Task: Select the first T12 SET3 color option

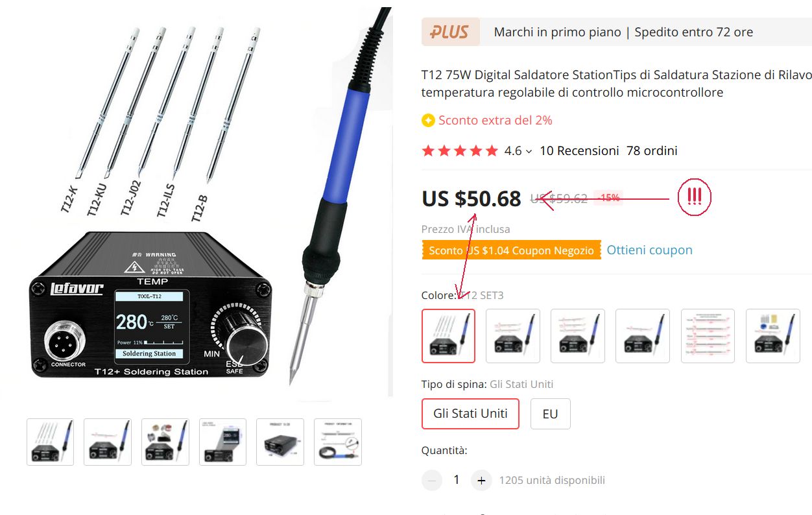Action: tap(448, 335)
